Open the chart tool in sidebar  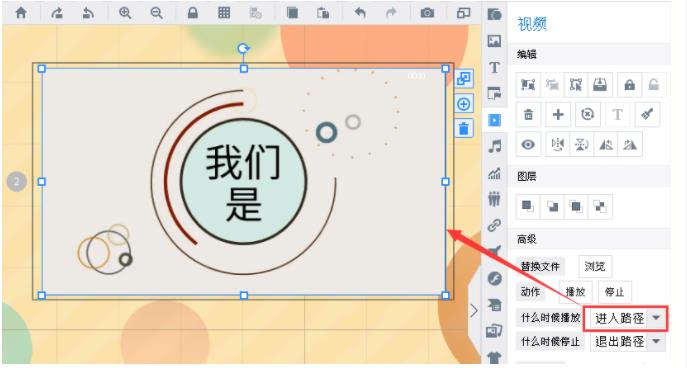[494, 173]
